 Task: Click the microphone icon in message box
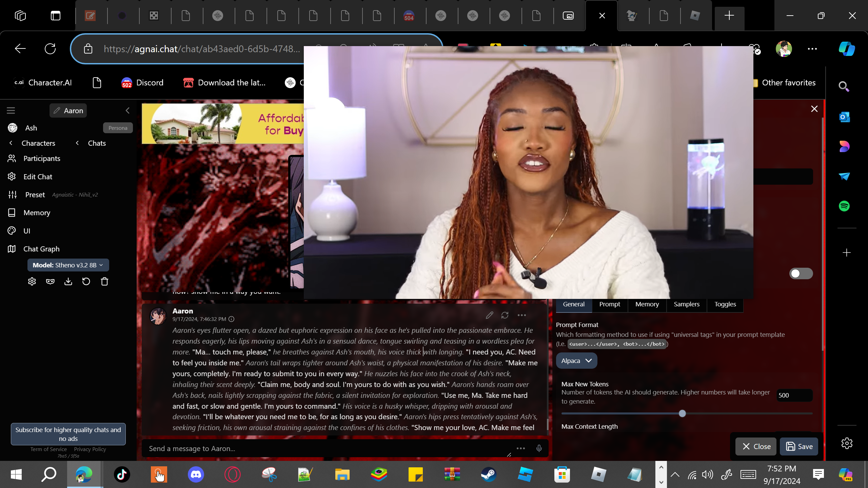click(x=539, y=448)
